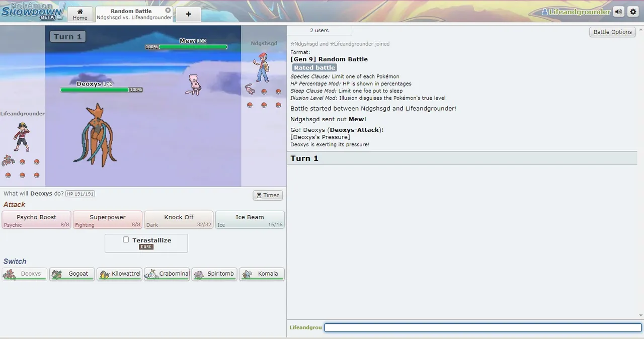Click the 2 users list tab
Viewport: 644px width, 339px height.
click(319, 30)
